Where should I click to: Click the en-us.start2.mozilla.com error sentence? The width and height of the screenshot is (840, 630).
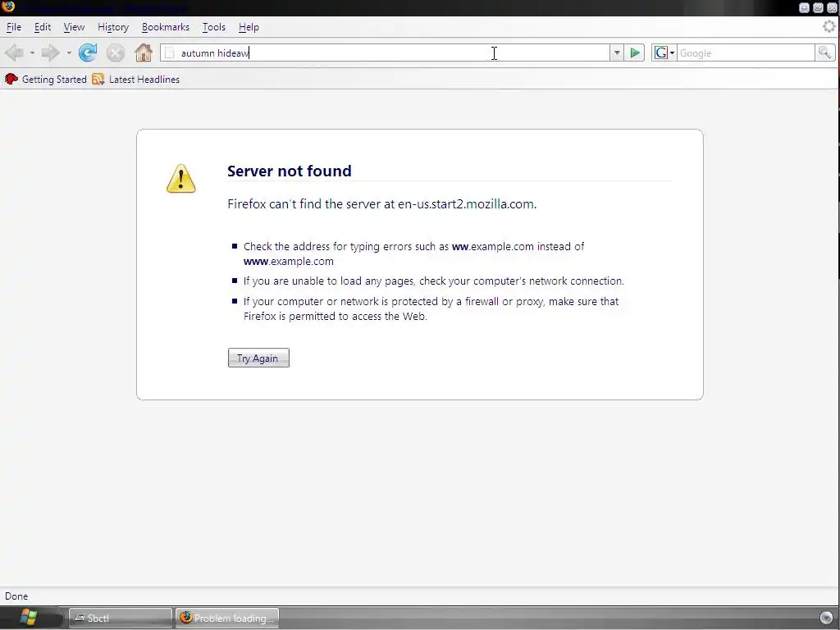pos(382,204)
